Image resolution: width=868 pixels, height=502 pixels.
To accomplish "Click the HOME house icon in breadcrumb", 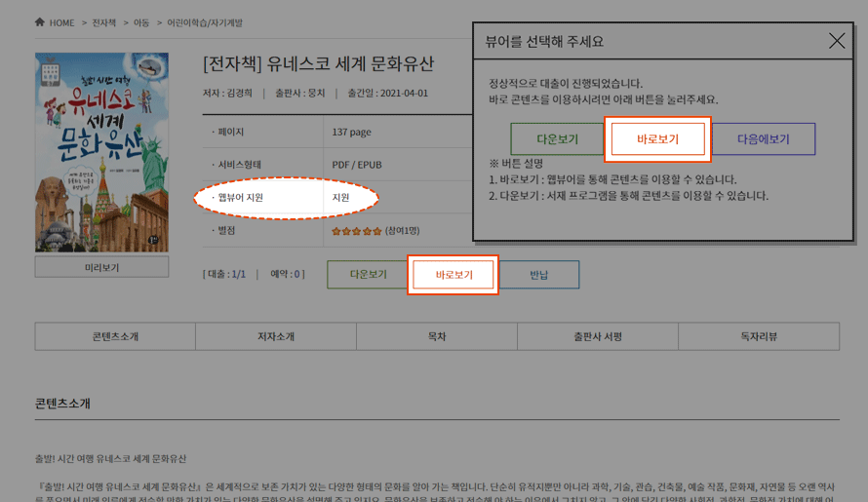I will 40,22.
